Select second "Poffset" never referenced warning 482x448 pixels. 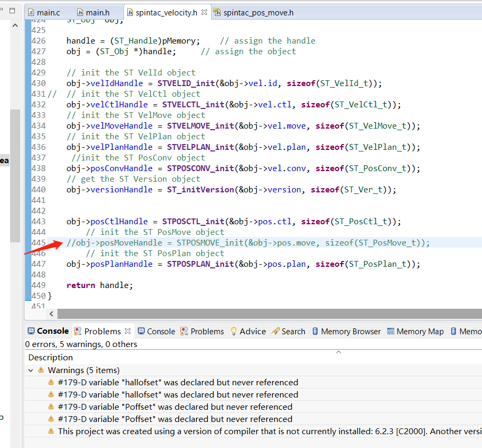point(253,419)
